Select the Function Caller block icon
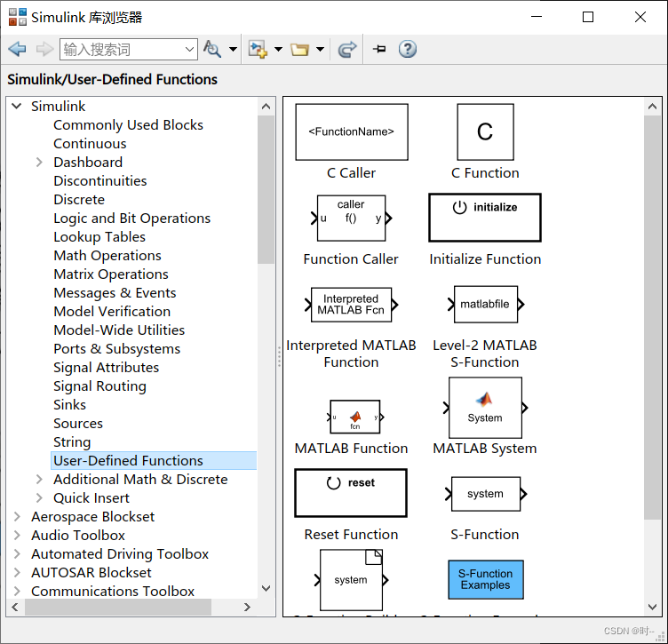The image size is (668, 644). pyautogui.click(x=351, y=219)
